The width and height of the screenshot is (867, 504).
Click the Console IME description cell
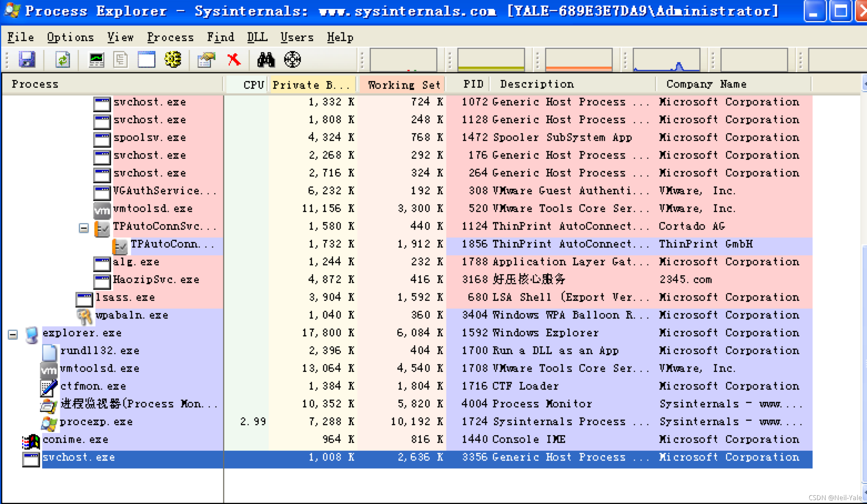point(529,439)
